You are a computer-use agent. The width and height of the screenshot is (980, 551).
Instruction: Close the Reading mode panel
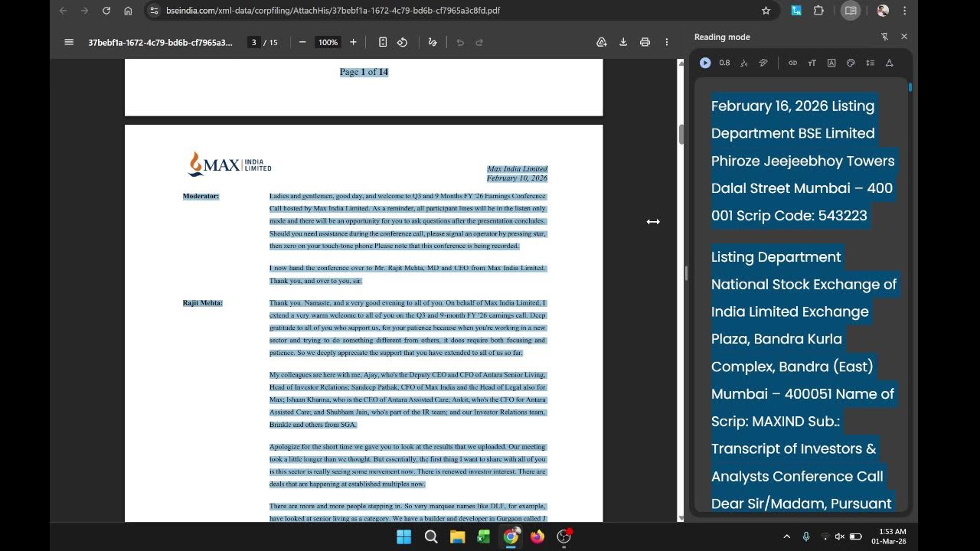coord(904,37)
